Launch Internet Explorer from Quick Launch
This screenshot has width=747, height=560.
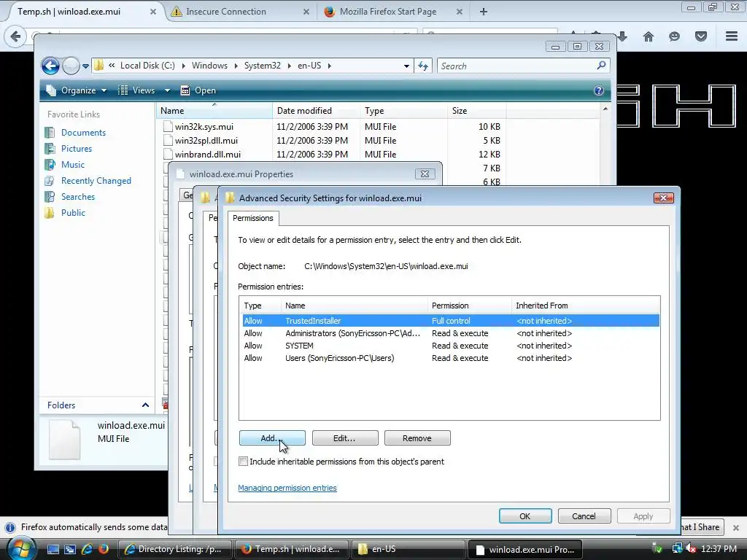coord(87,549)
